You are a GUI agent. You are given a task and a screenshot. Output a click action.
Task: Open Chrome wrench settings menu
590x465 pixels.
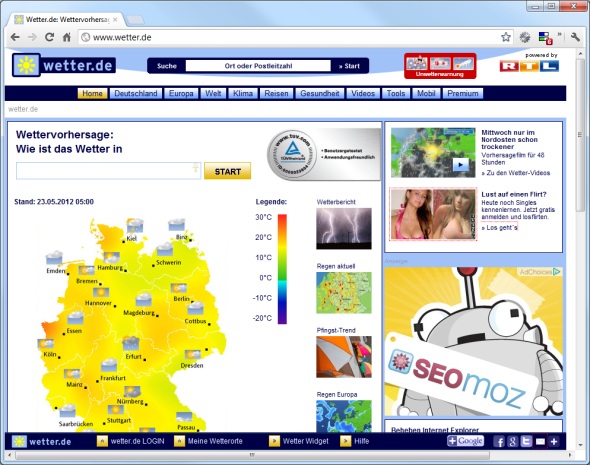(575, 37)
